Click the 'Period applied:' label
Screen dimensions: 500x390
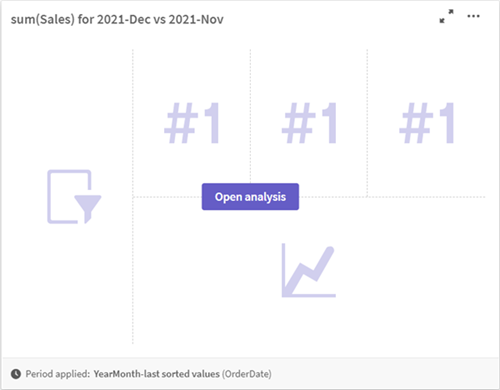coord(58,374)
